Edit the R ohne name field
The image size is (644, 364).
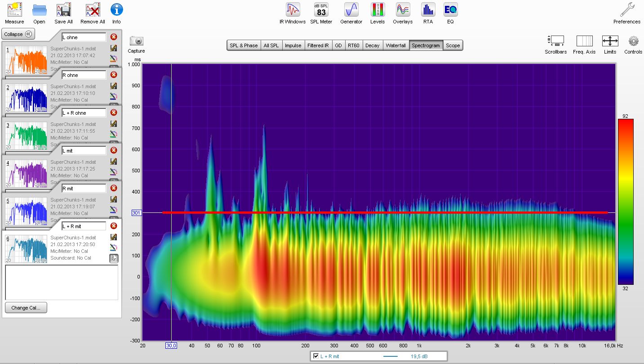coord(84,75)
